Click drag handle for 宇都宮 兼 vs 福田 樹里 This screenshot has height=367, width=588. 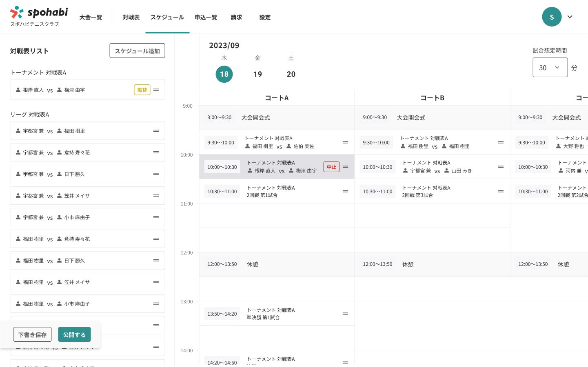pyautogui.click(x=156, y=131)
